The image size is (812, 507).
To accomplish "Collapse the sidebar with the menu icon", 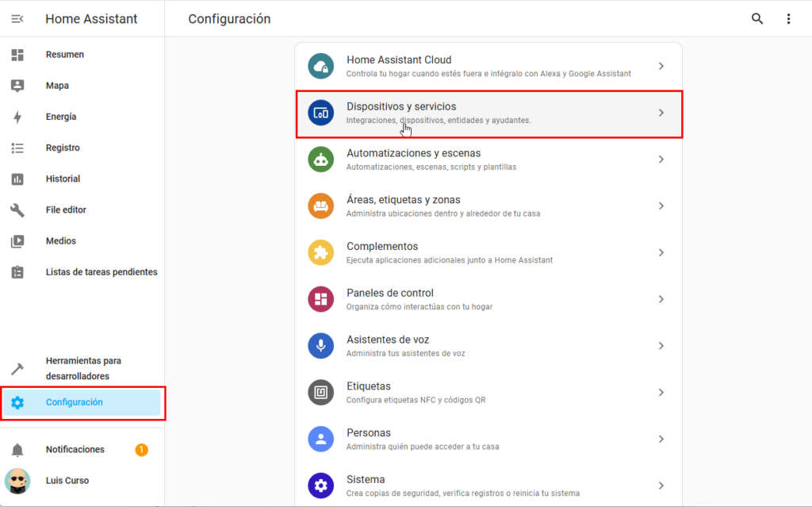I will tap(17, 19).
